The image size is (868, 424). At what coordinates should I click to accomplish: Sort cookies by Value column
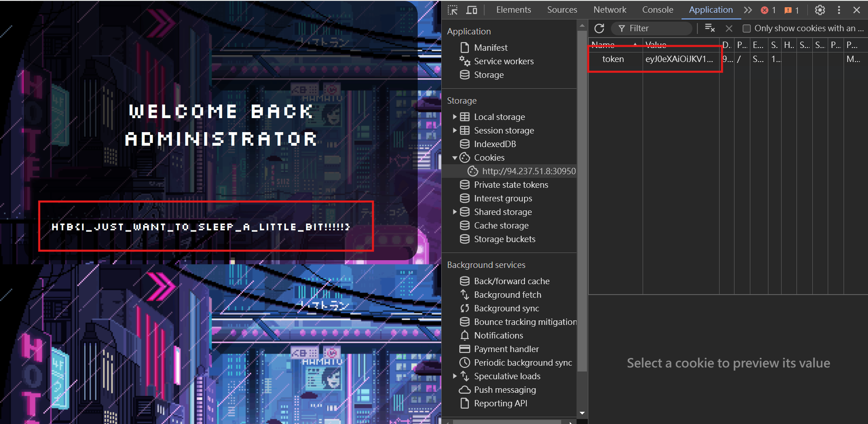(x=681, y=45)
